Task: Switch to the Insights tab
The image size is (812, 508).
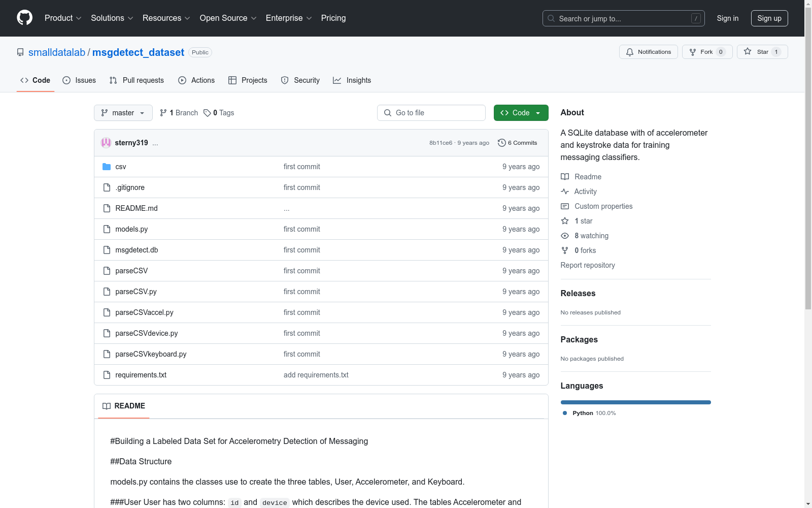Action: (352, 80)
